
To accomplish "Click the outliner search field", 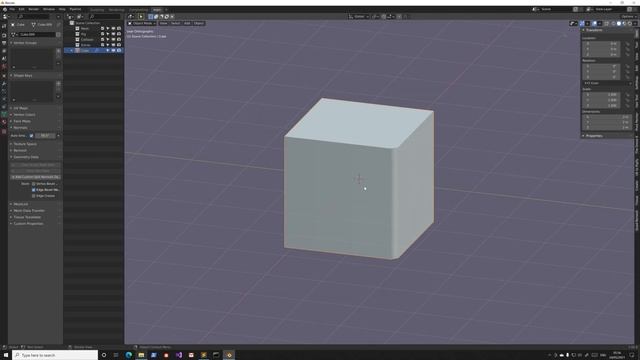I will click(x=105, y=16).
